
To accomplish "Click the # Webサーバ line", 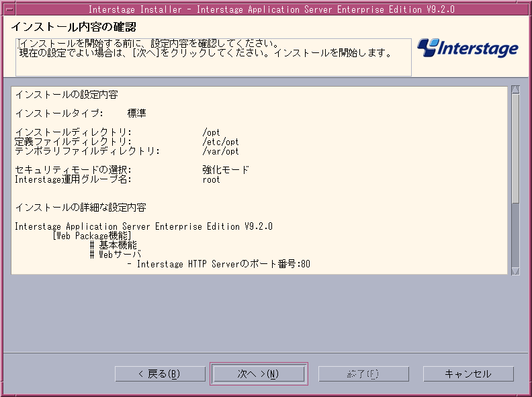I will (116, 254).
